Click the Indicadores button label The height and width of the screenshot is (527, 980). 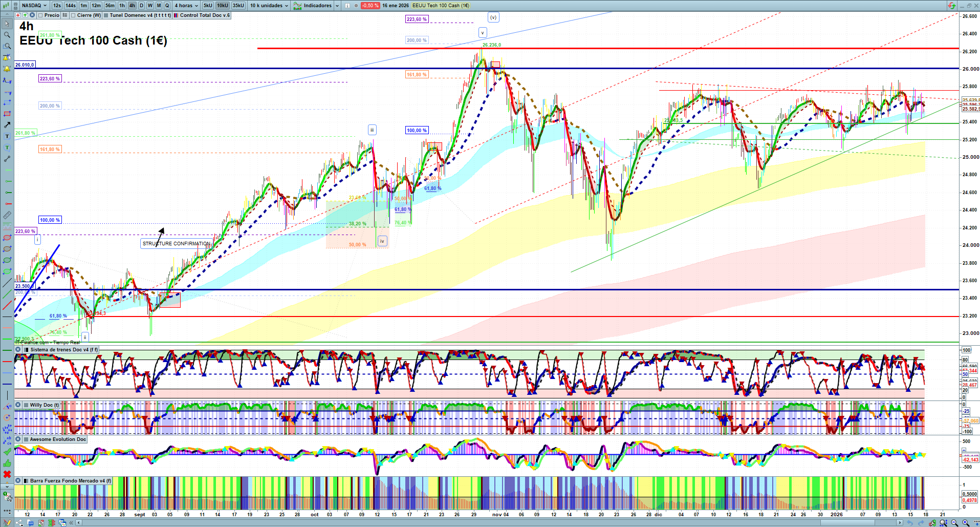coord(318,6)
